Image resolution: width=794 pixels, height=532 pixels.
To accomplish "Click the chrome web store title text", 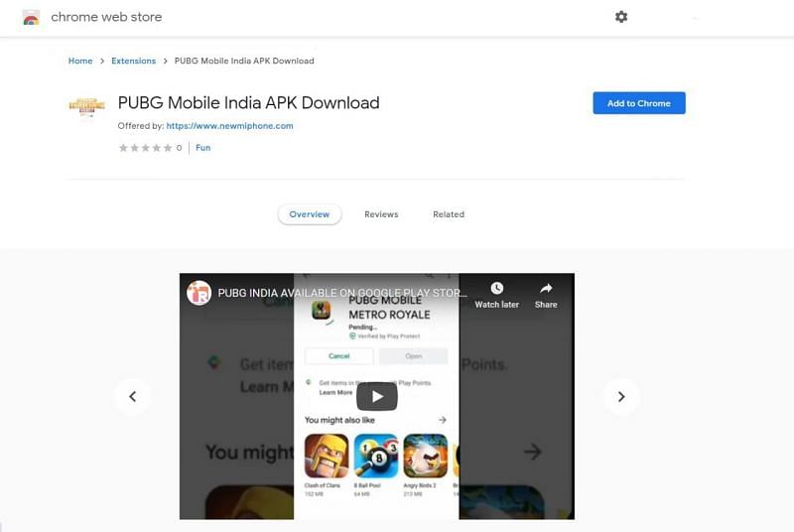I will pos(106,17).
